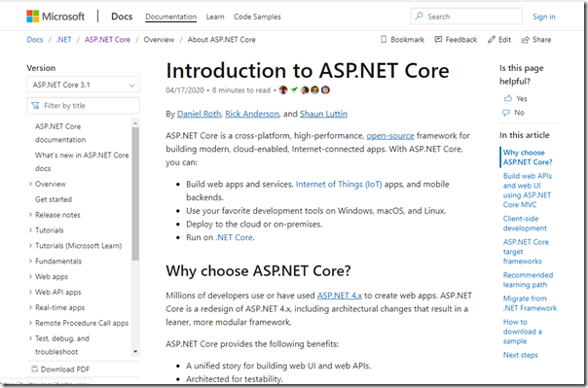Expand the Web API apps node
This screenshot has height=388, width=588.
coord(30,292)
